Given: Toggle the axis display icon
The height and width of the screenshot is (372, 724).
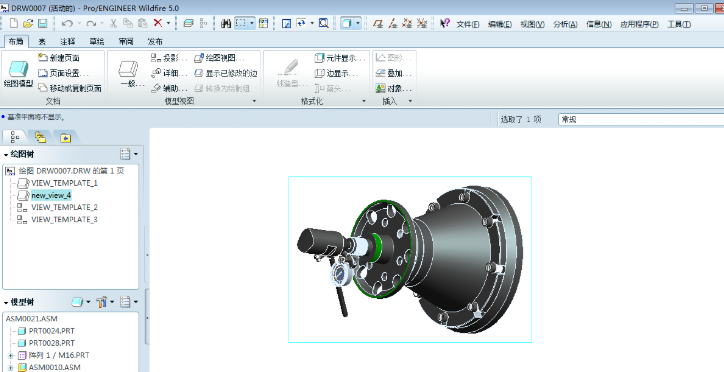Looking at the screenshot, I should coord(392,23).
